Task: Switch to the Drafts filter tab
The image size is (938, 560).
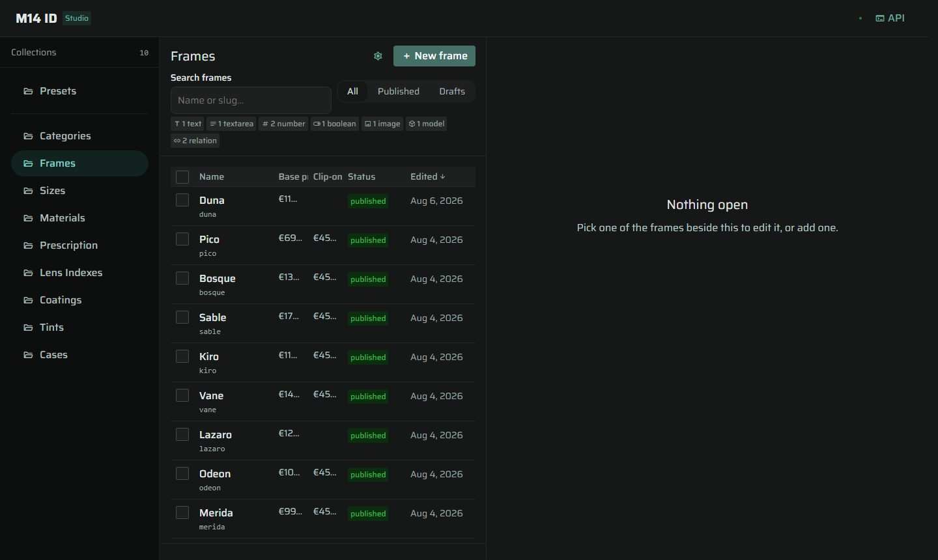Action: [452, 91]
